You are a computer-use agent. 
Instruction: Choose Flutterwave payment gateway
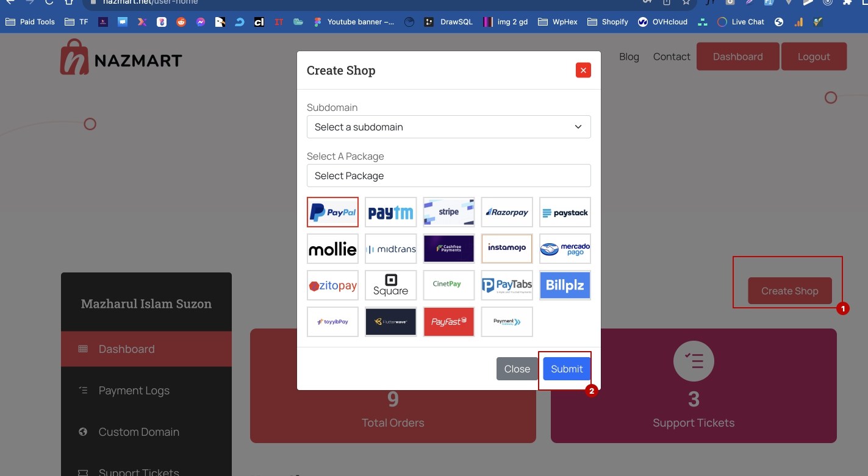pyautogui.click(x=390, y=322)
